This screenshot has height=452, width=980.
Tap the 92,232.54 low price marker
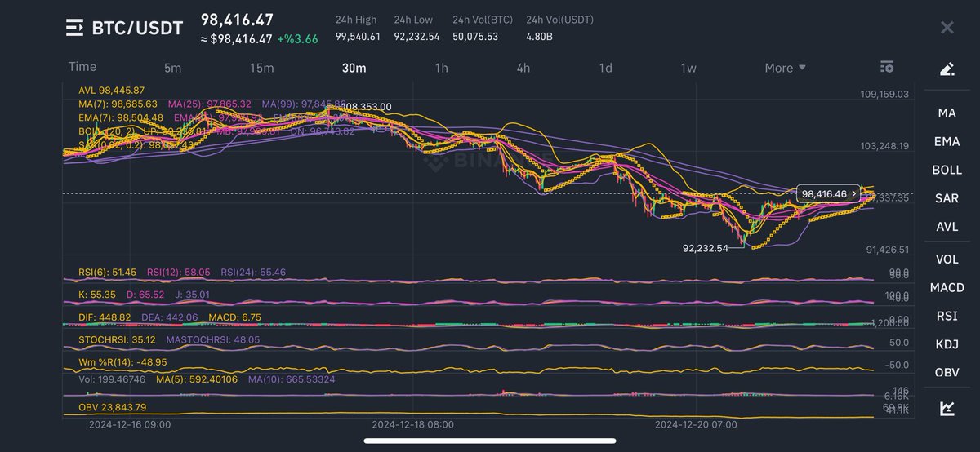pyautogui.click(x=704, y=246)
